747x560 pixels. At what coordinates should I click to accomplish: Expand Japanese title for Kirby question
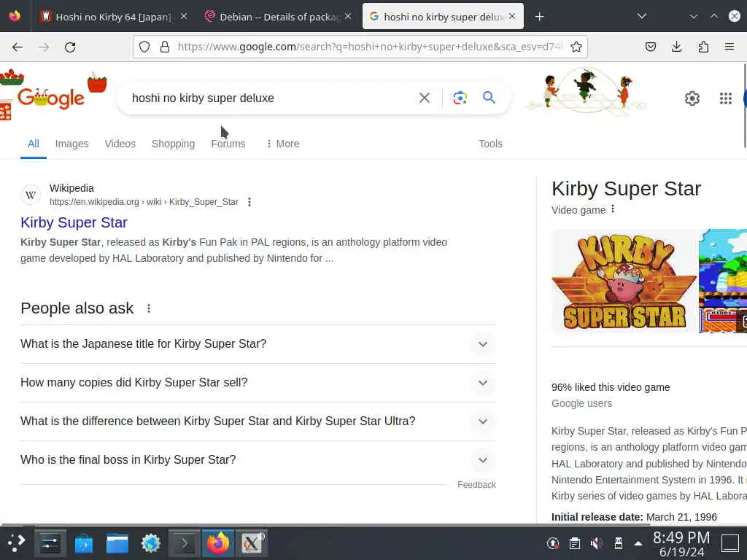(x=258, y=344)
